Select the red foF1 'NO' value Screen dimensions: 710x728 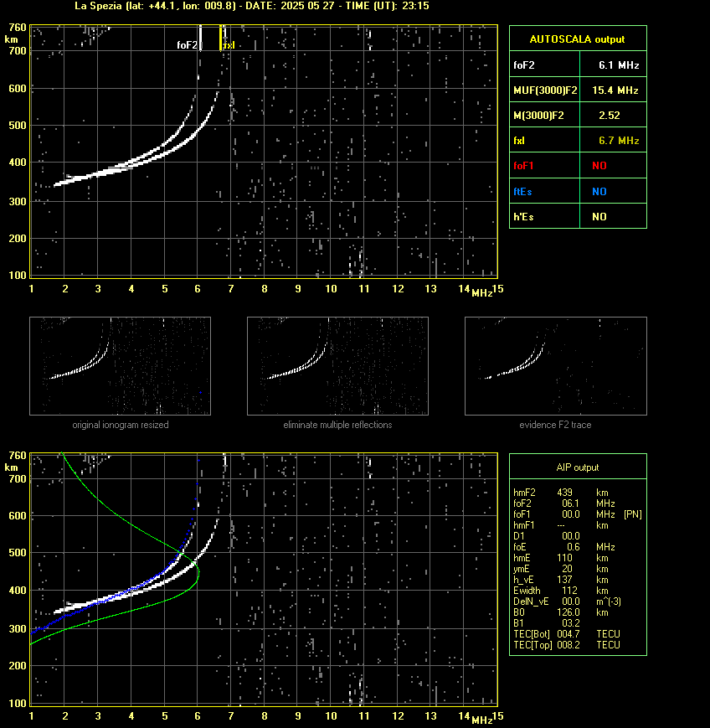pos(599,166)
